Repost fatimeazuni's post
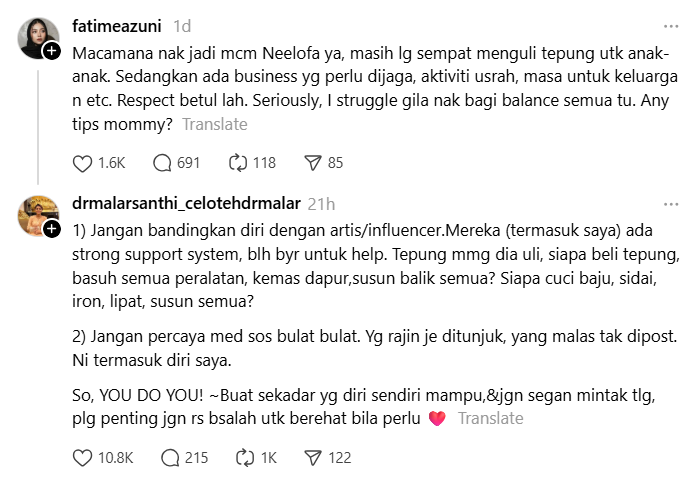The image size is (692, 480). [238, 162]
